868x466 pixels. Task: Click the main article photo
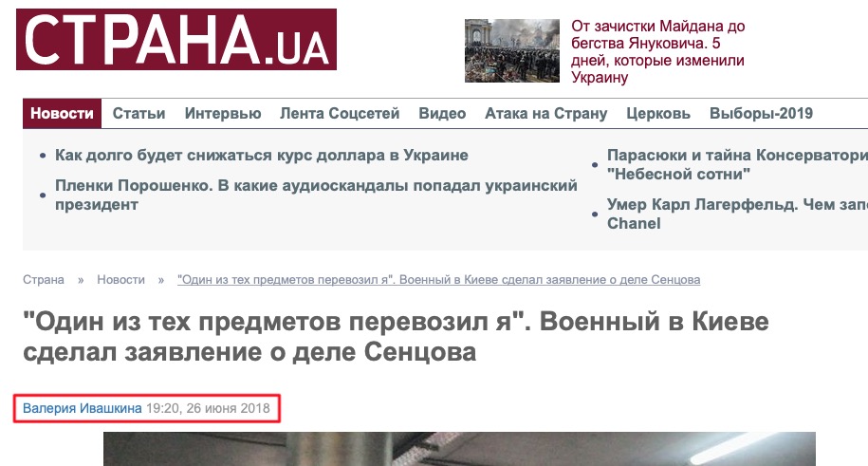459,449
